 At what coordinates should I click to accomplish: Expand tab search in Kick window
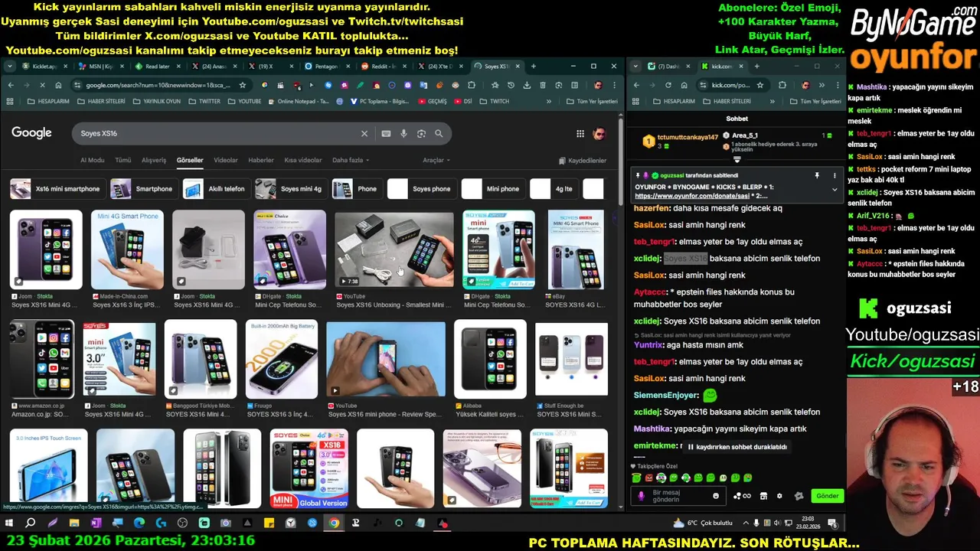tap(636, 67)
